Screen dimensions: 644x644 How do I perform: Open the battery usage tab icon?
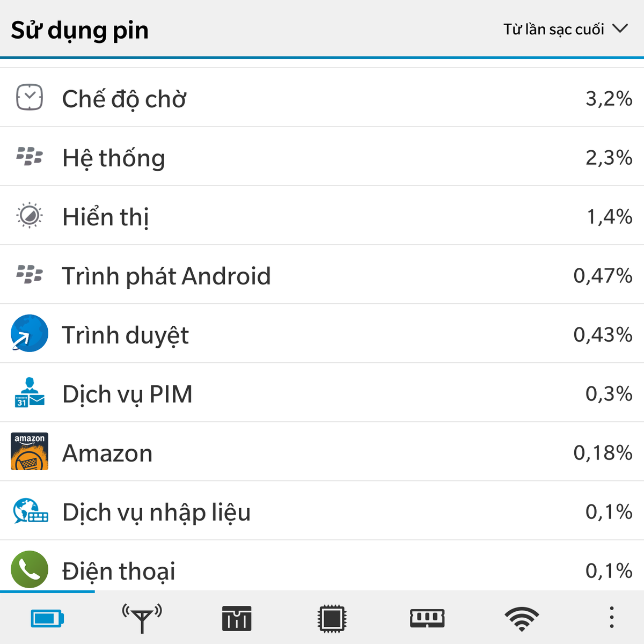click(47, 618)
